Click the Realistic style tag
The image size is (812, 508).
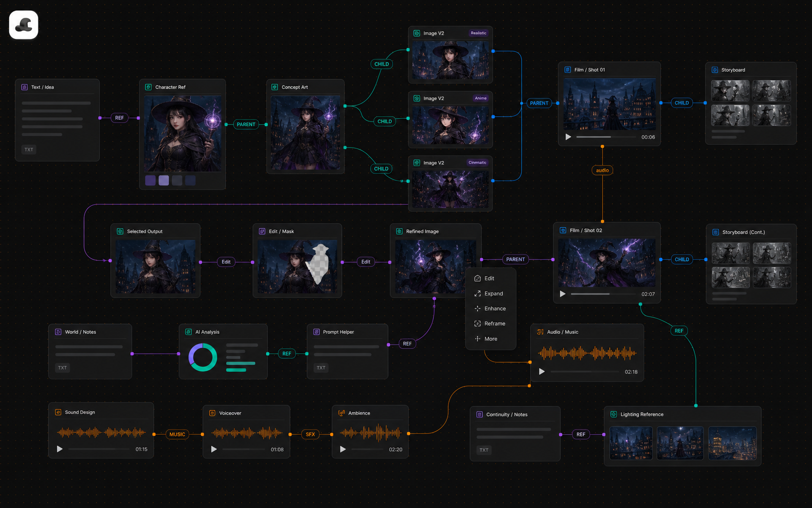(x=479, y=33)
